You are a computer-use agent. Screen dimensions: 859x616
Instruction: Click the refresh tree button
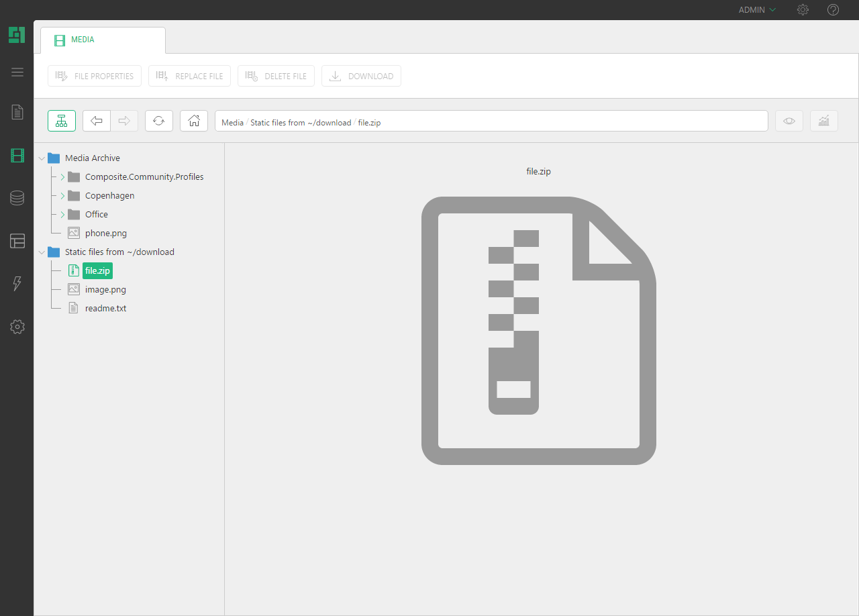pos(159,121)
